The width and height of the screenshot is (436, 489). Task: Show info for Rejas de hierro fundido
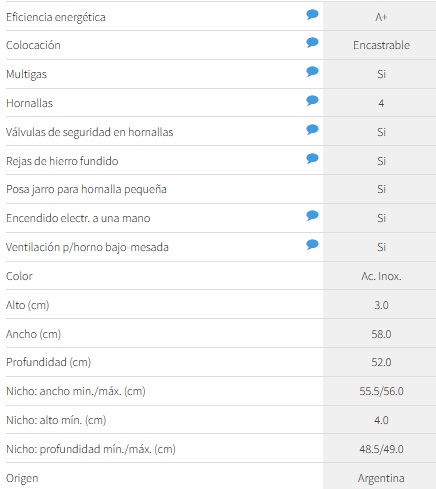(x=312, y=159)
